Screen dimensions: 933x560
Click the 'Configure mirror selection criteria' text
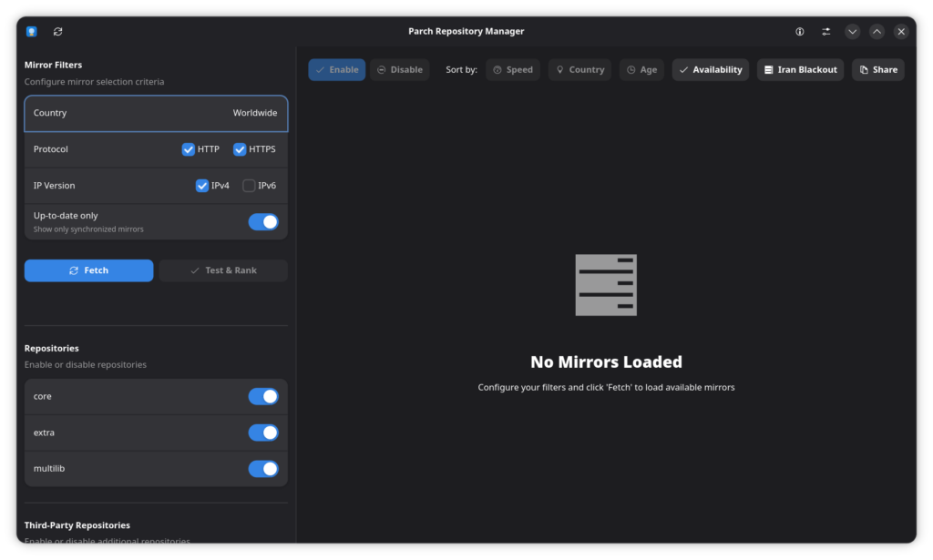click(x=94, y=82)
